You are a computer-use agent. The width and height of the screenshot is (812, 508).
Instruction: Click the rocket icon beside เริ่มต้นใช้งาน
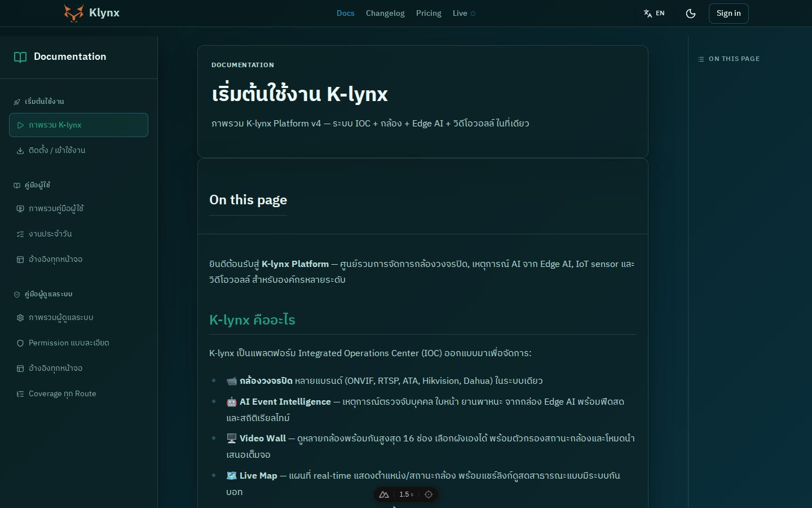click(x=17, y=102)
